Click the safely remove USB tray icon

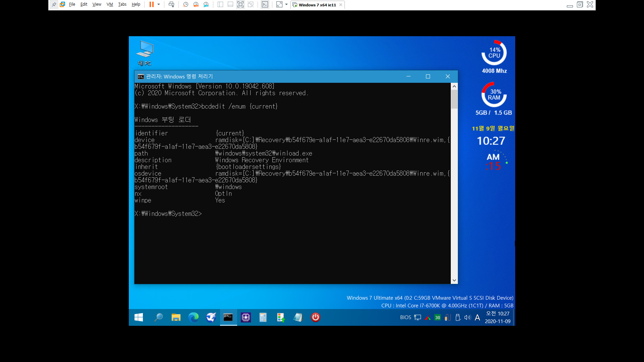tap(458, 317)
